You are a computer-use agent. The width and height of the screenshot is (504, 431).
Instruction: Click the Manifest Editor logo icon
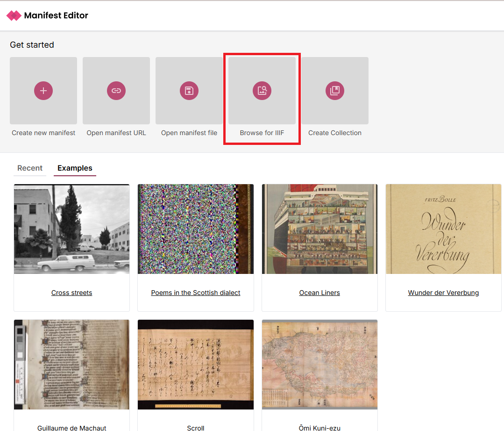(x=14, y=15)
